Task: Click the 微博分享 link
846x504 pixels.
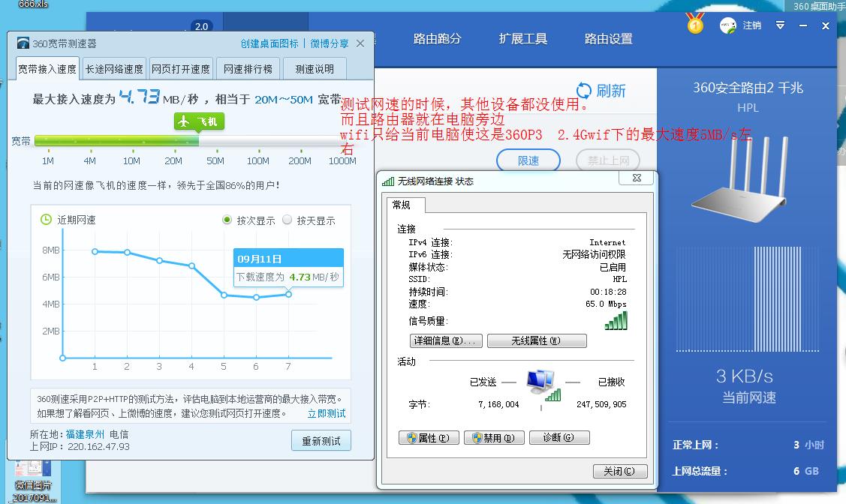Action: [329, 43]
